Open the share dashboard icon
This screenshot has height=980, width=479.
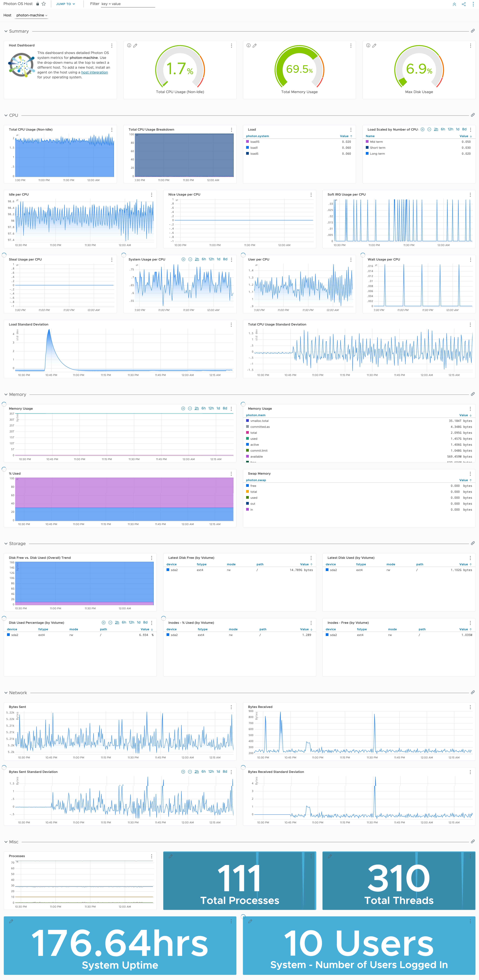pyautogui.click(x=464, y=4)
